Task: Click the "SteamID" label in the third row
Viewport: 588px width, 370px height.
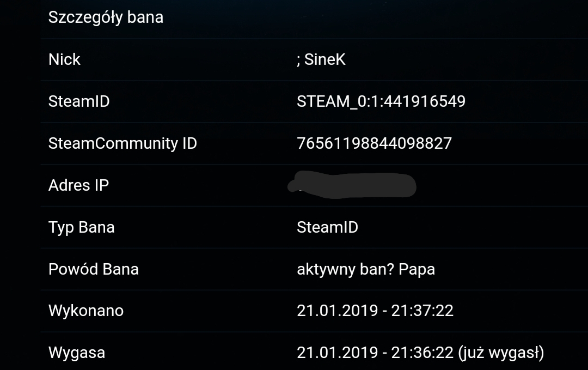Action: tap(79, 101)
